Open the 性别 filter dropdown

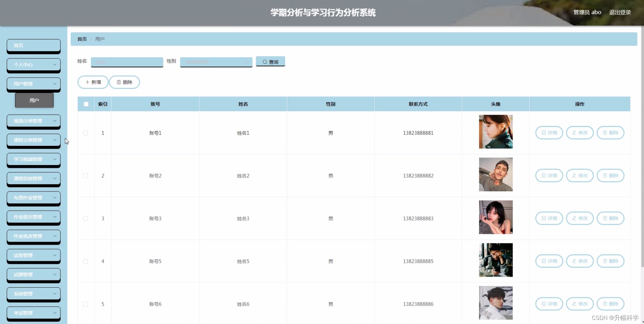216,62
